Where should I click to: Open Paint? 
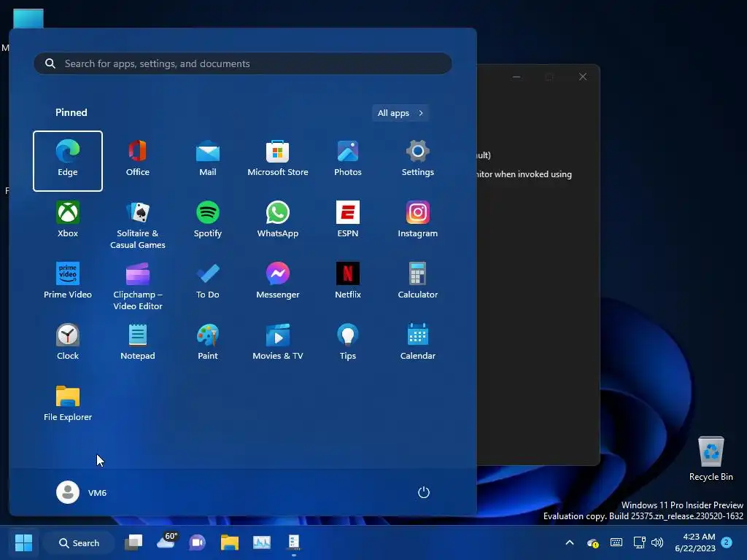click(208, 343)
